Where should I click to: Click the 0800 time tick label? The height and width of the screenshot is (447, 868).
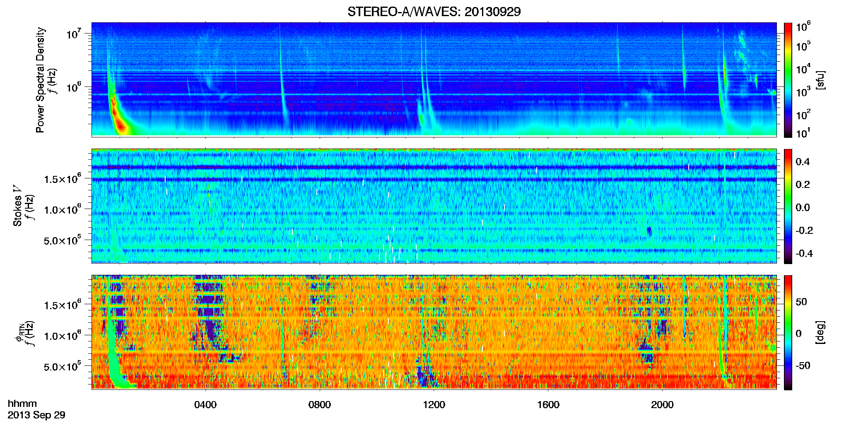[320, 404]
